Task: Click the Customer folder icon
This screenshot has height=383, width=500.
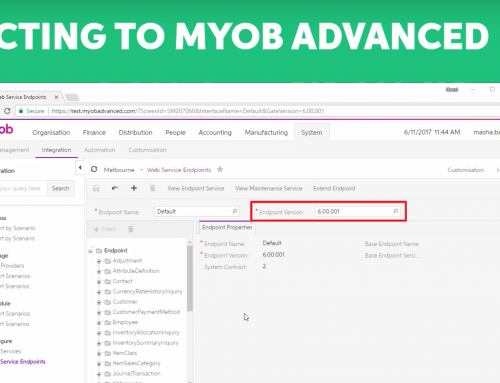Action: coord(107,302)
